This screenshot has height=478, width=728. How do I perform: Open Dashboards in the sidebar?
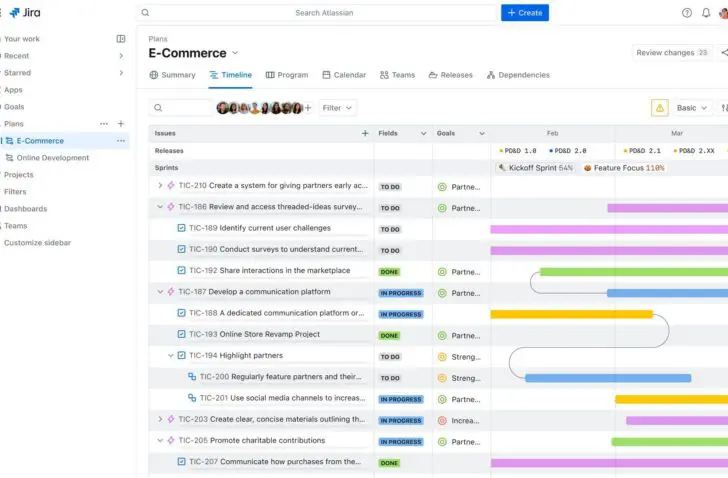coord(26,209)
